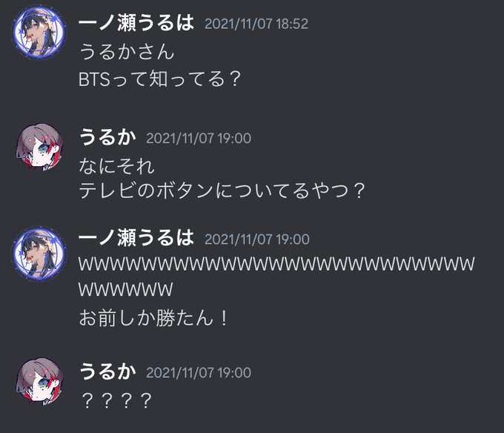Click the second, shorter line of 'wwwwww'
504x433 pixels.
[126, 290]
